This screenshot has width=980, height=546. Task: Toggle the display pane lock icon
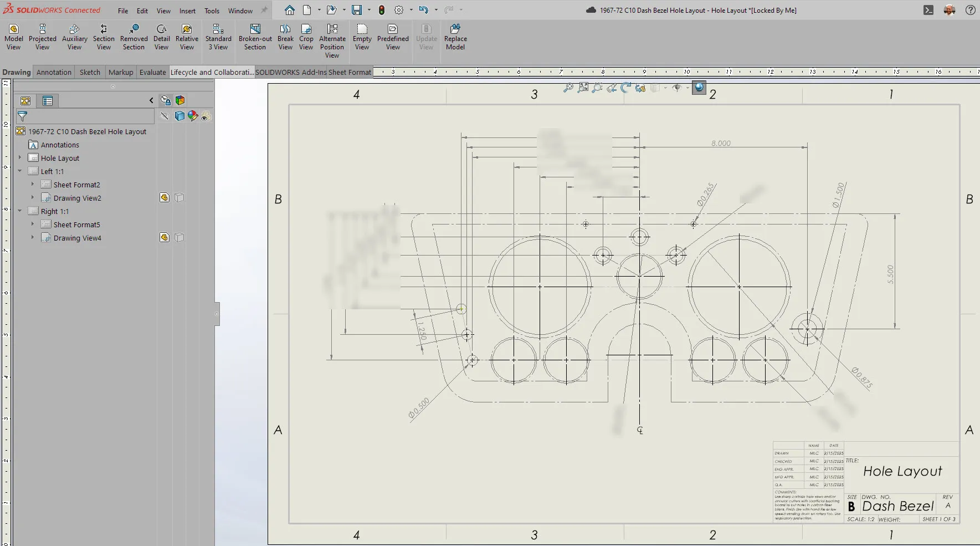click(165, 100)
